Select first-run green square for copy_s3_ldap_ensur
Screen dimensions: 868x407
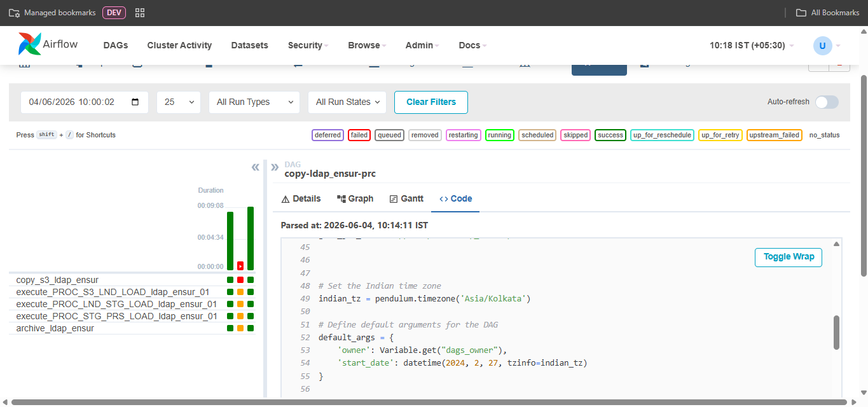coord(230,280)
